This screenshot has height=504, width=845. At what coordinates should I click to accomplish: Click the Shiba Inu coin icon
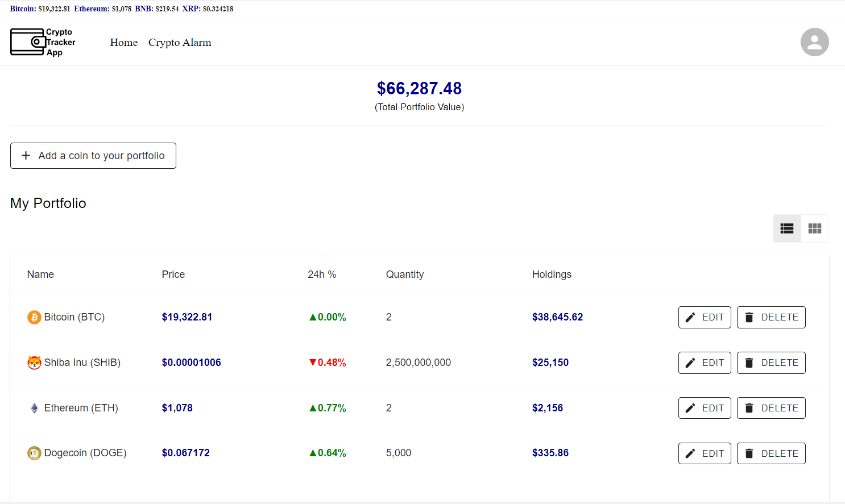coord(34,362)
